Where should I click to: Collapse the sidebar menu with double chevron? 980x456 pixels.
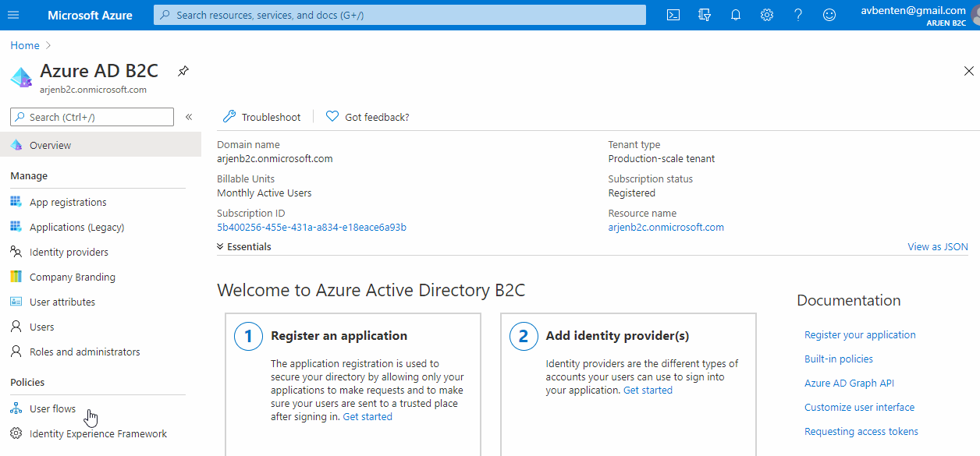coord(189,117)
